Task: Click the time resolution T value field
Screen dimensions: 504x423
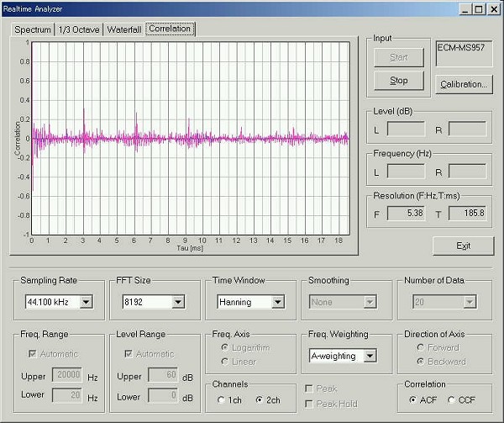Action: point(467,214)
